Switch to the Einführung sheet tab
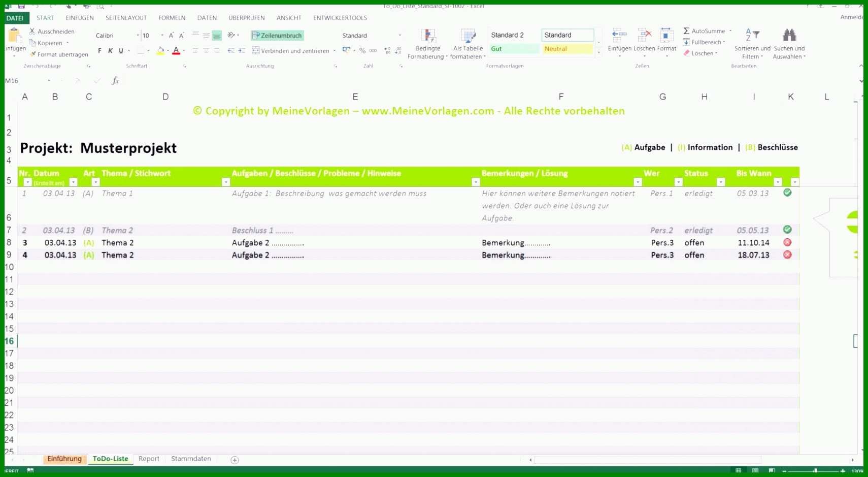This screenshot has height=477, width=868. 64,459
